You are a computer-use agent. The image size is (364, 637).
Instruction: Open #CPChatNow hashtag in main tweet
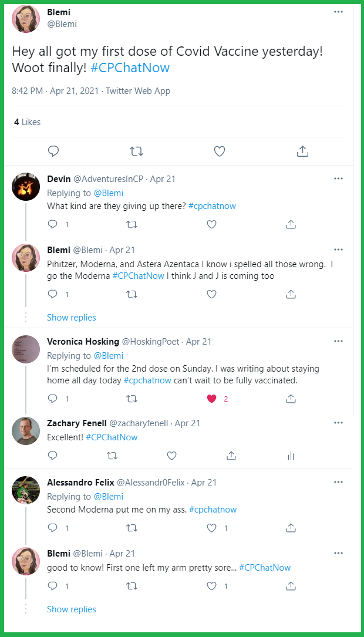click(x=130, y=68)
